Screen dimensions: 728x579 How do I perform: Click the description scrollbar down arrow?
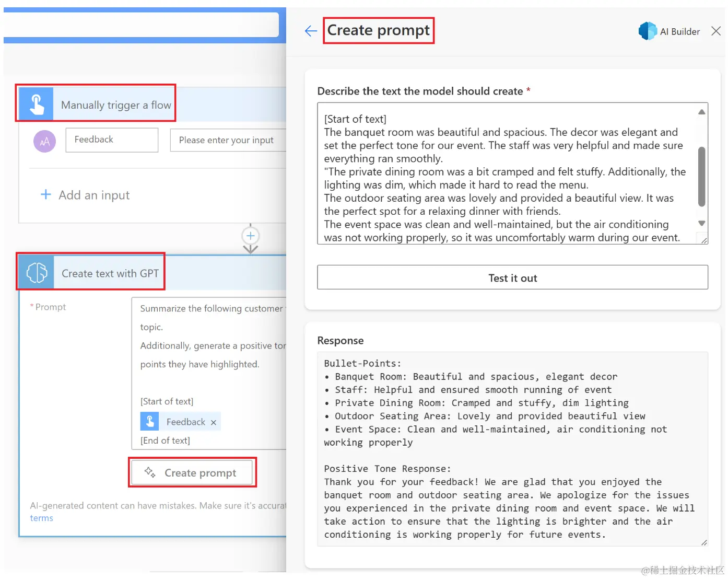[x=702, y=223]
